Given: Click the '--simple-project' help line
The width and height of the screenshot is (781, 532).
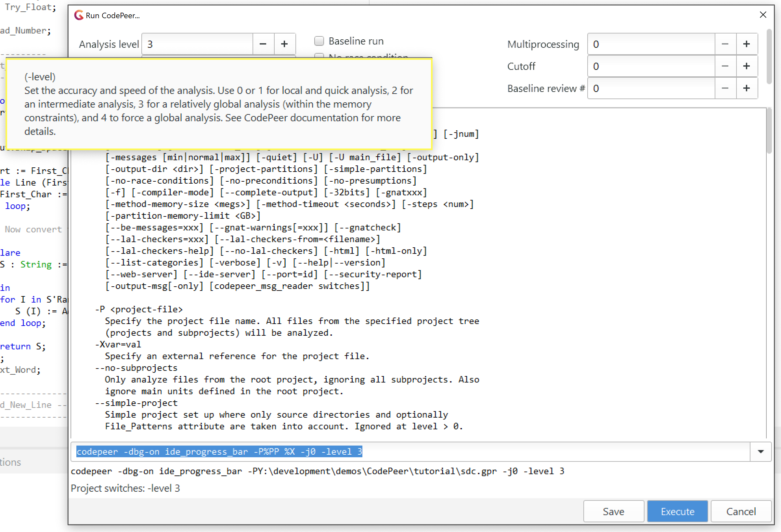Looking at the screenshot, I should [136, 403].
